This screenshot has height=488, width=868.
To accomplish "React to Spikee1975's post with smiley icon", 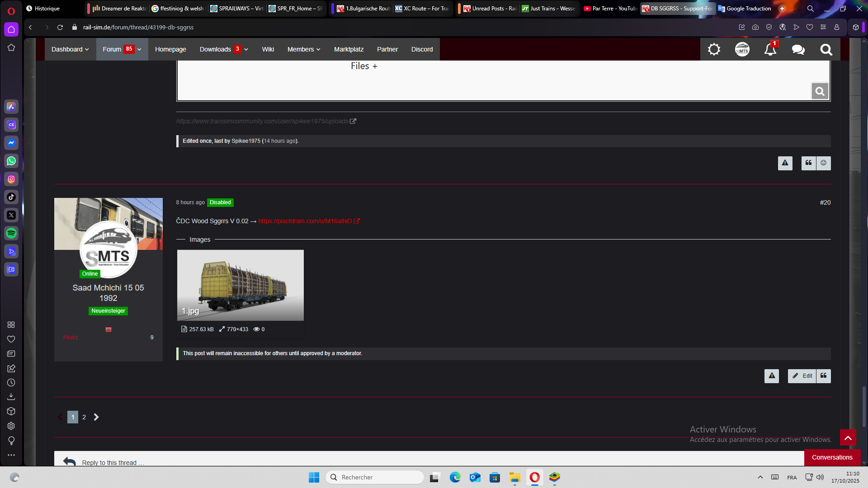I will coord(823,163).
